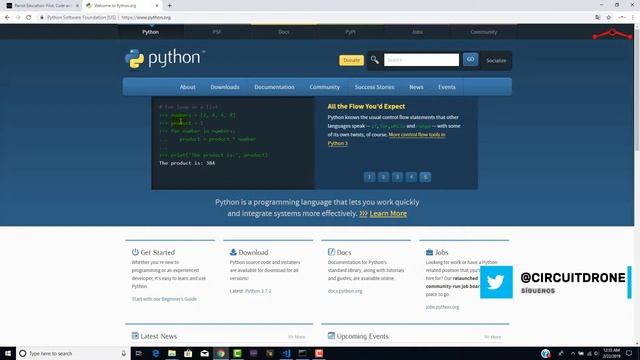Open the Documentation menu
The height and width of the screenshot is (360, 640).
tap(274, 87)
